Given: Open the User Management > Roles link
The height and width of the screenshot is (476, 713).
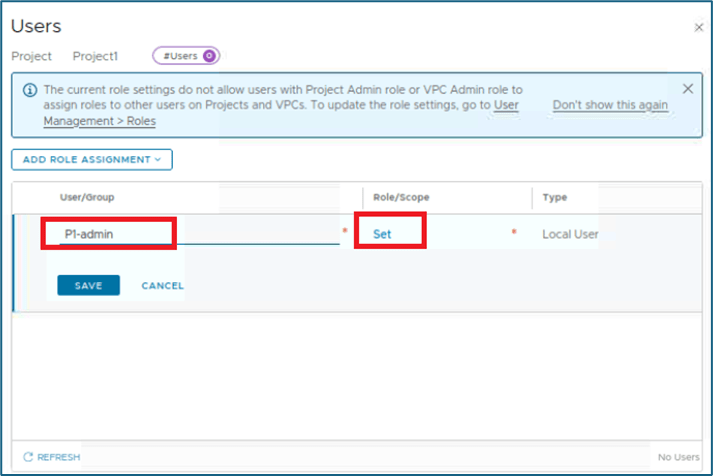Looking at the screenshot, I should click(x=99, y=121).
